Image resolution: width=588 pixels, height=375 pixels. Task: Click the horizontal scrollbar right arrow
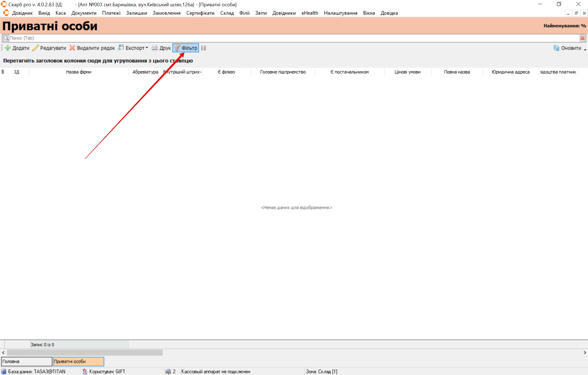coord(585,352)
